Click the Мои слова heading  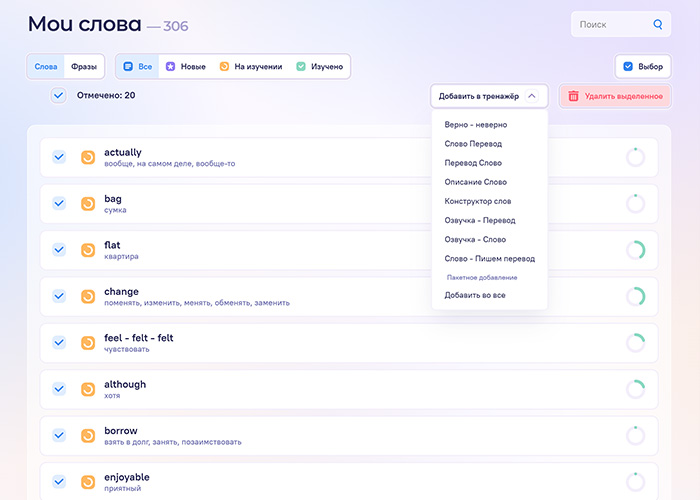(84, 24)
